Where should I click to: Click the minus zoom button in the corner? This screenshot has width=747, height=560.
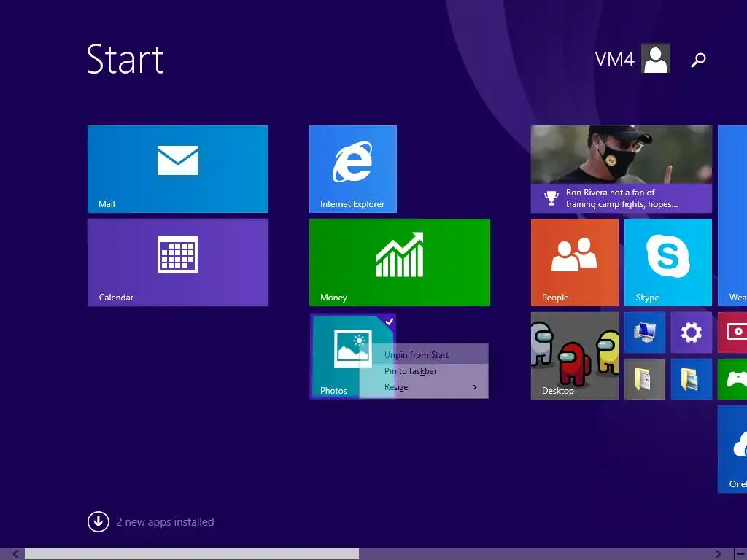(x=740, y=554)
